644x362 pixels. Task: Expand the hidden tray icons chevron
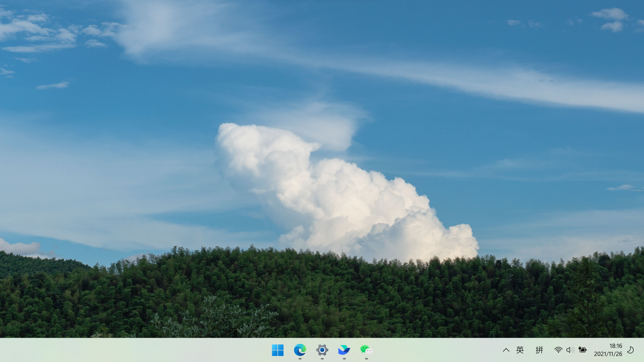506,350
